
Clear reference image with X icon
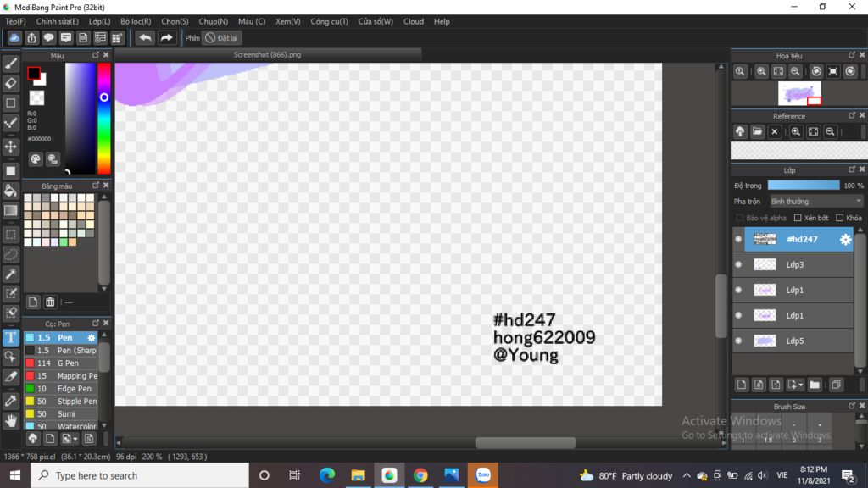(x=775, y=131)
